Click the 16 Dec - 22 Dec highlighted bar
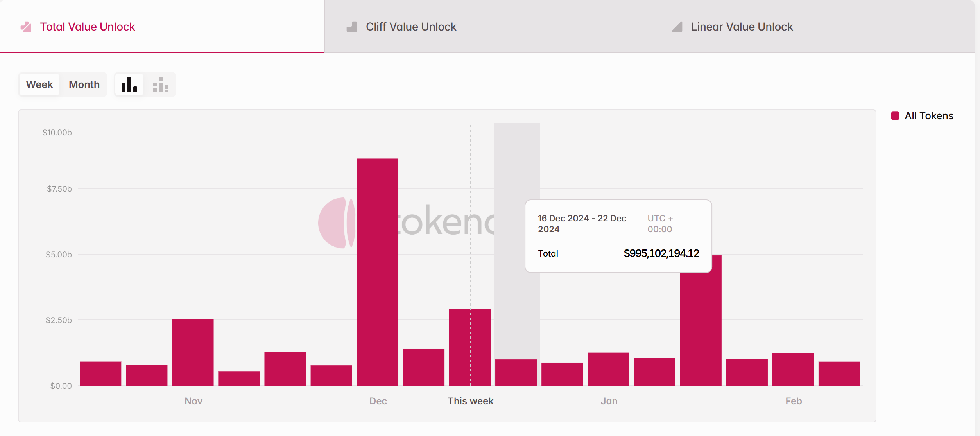 point(516,372)
